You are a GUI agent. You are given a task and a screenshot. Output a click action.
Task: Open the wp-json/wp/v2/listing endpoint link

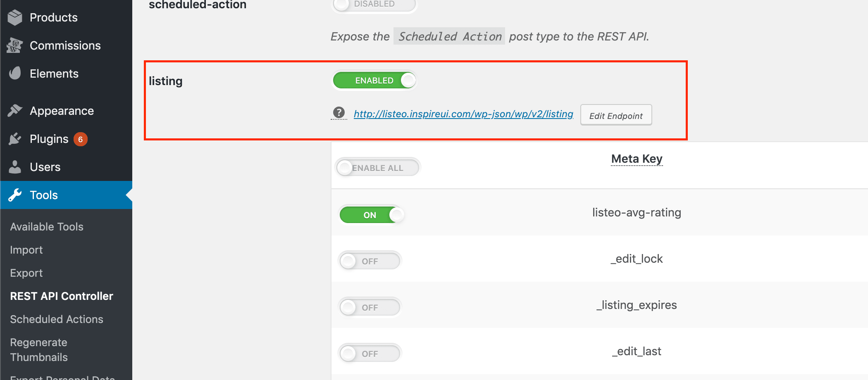[x=463, y=114]
